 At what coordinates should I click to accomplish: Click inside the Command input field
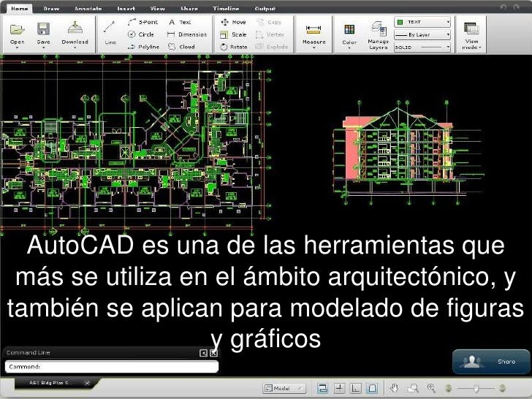112,367
